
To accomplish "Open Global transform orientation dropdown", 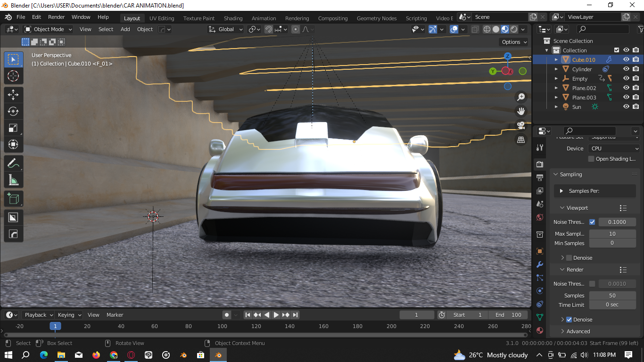I will pos(226,29).
